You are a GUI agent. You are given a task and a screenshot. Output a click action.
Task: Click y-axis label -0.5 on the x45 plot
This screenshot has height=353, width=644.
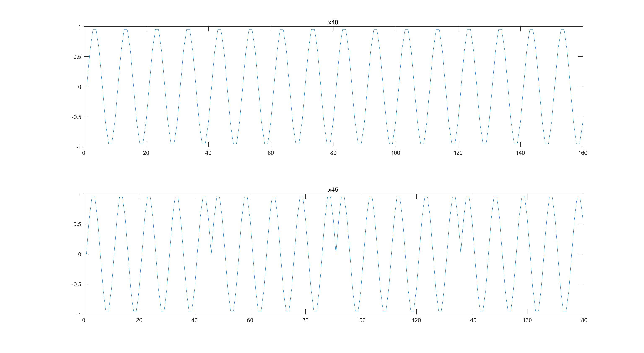click(77, 284)
